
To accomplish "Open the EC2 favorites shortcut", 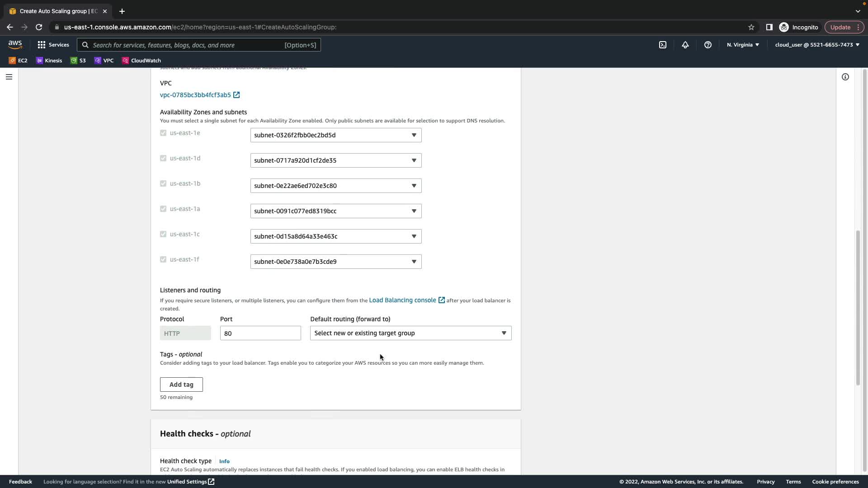I will [18, 61].
